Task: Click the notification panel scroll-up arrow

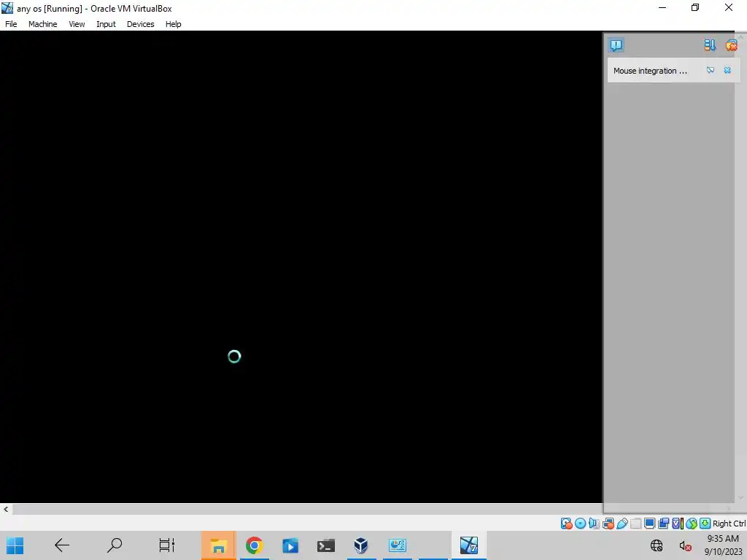Action: pyautogui.click(x=741, y=36)
